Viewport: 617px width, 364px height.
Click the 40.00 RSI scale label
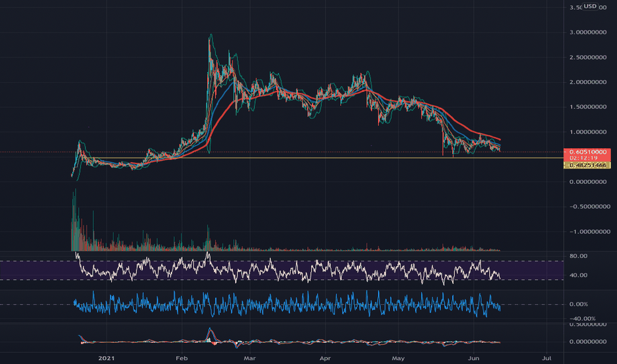579,275
